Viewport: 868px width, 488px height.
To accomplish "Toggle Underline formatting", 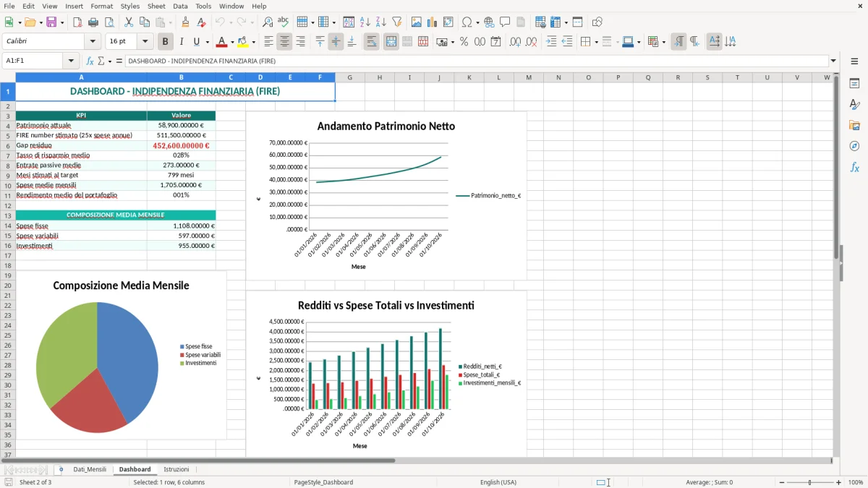I will pyautogui.click(x=197, y=42).
